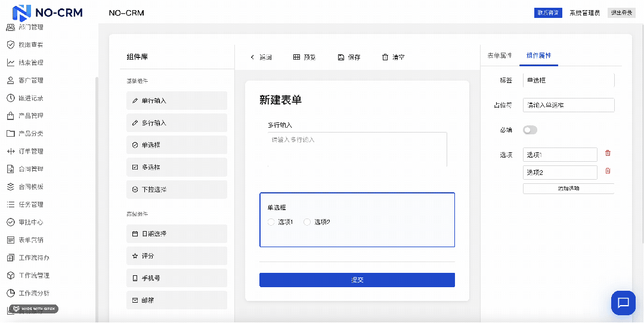644x323 pixels.
Task: Click the 添加选项 button
Action: [x=568, y=189]
